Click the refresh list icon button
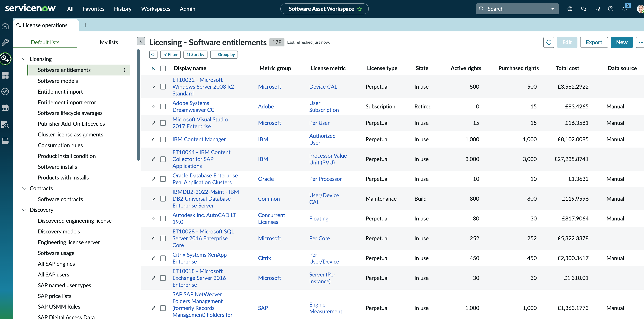This screenshot has height=319, width=644. 548,42
